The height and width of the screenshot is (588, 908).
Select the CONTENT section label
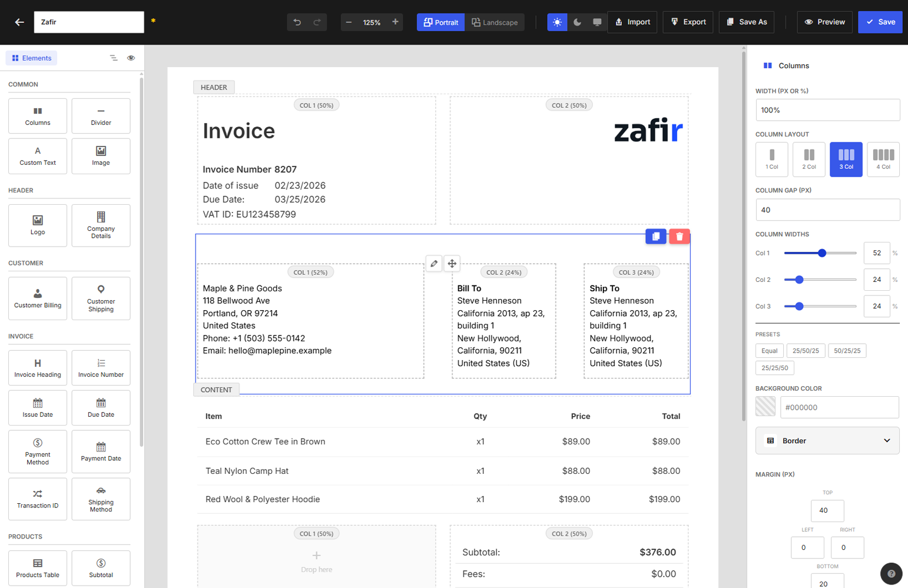click(x=216, y=390)
